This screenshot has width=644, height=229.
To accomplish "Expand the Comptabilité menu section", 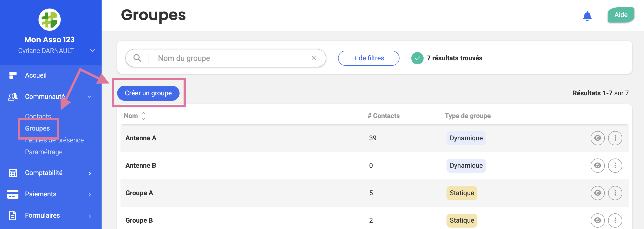I will click(90, 173).
